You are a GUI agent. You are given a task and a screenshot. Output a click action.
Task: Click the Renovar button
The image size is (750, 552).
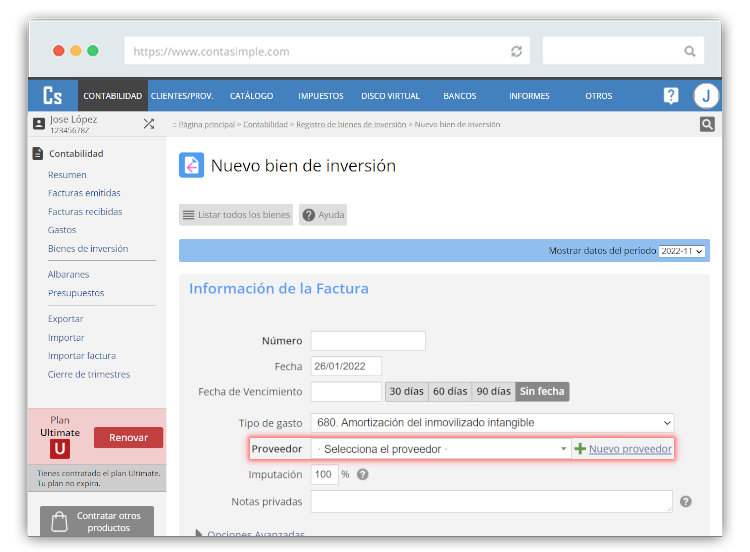(128, 438)
